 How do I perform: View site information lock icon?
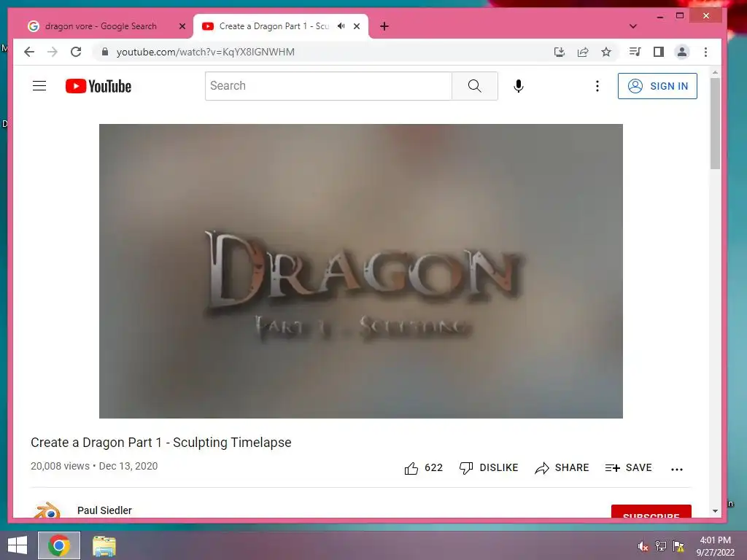[x=105, y=52]
